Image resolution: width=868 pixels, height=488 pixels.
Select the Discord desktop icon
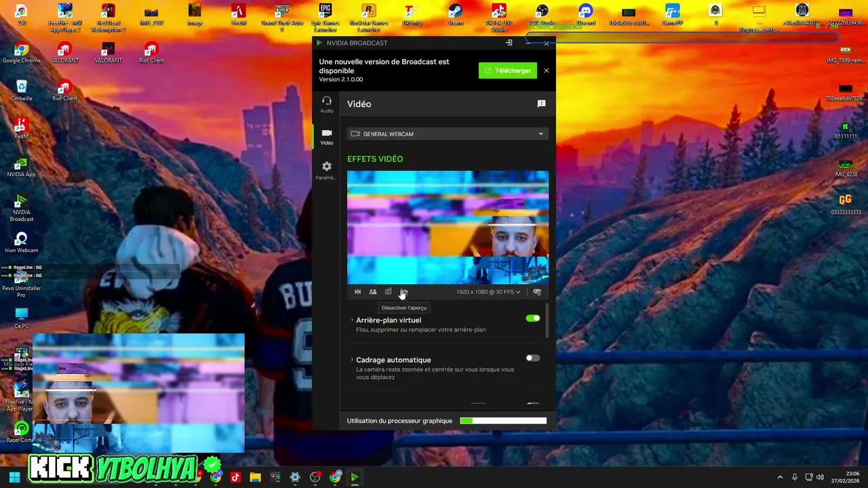pos(585,15)
